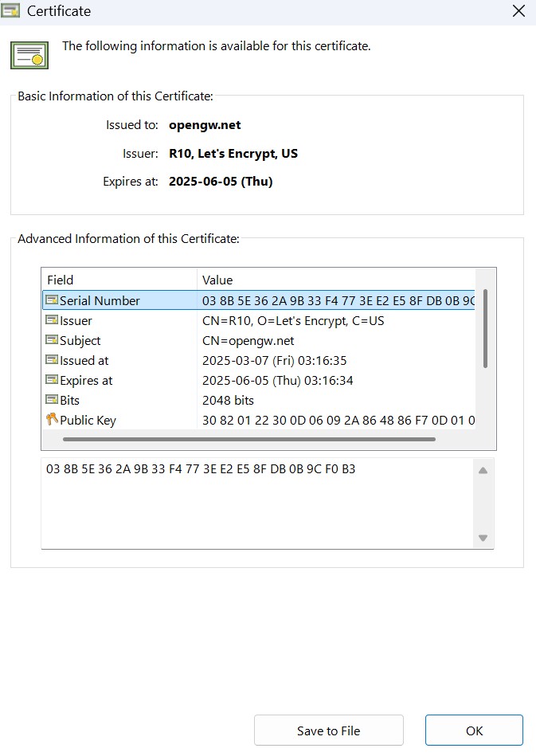536x756 pixels.
Task: Click the 2048 bits value
Action: click(x=228, y=400)
